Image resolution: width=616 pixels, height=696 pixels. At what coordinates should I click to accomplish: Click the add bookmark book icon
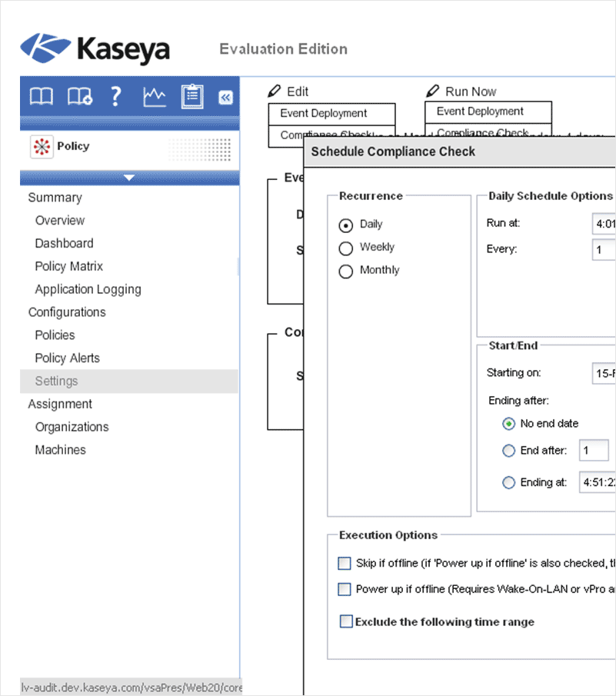[80, 96]
